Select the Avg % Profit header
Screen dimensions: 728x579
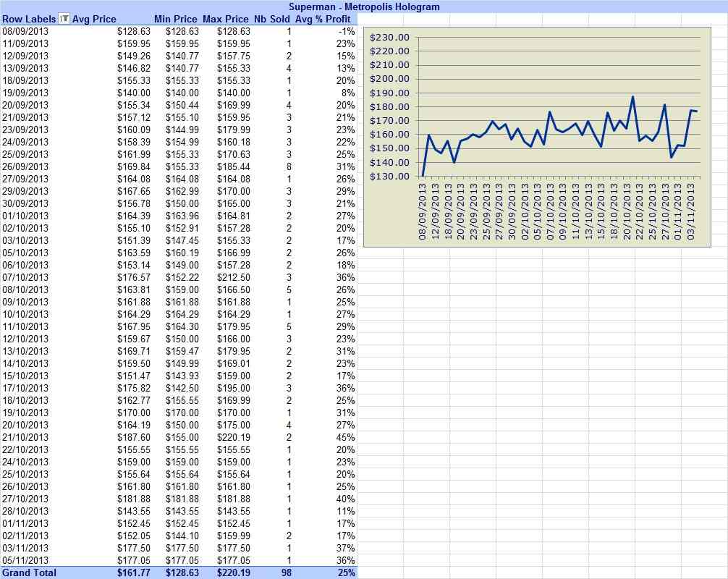click(323, 19)
